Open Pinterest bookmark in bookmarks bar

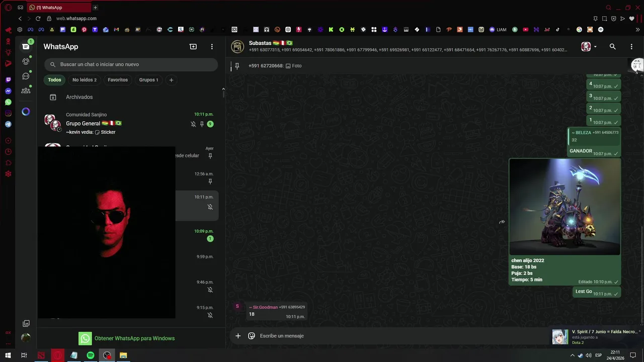pos(84,30)
